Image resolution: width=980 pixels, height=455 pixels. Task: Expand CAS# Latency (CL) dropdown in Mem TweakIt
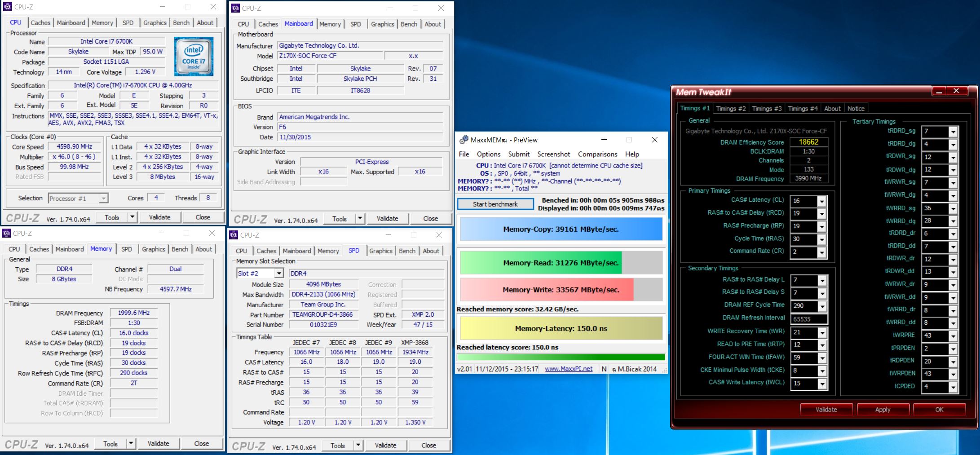tap(821, 201)
